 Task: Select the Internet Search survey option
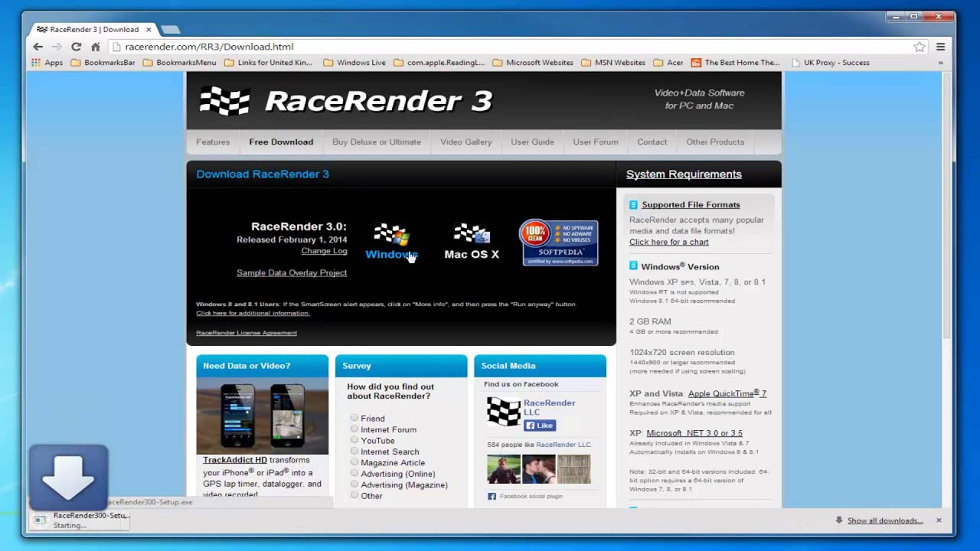pos(354,451)
